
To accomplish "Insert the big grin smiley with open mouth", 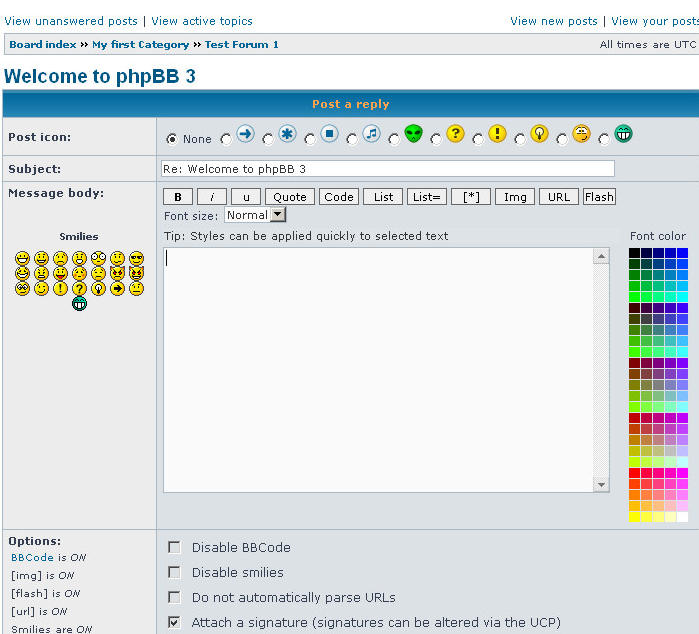I will pyautogui.click(x=22, y=258).
